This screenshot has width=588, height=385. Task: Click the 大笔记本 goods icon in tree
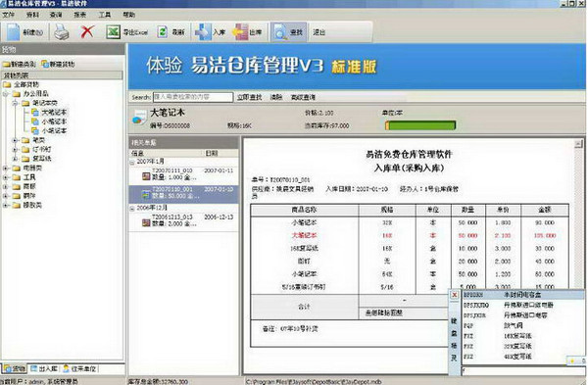pyautogui.click(x=35, y=112)
